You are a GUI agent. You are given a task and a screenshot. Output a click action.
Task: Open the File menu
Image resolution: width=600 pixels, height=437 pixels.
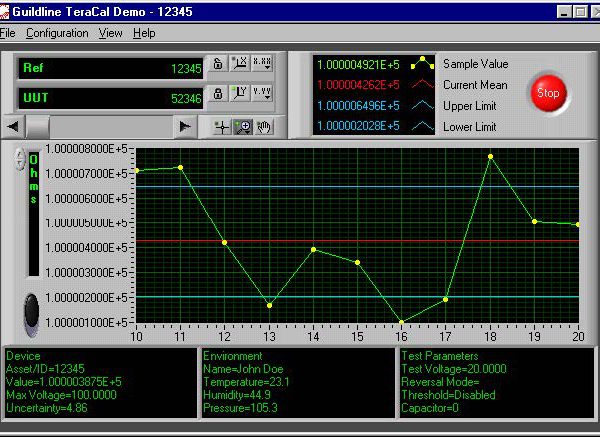[x=7, y=33]
